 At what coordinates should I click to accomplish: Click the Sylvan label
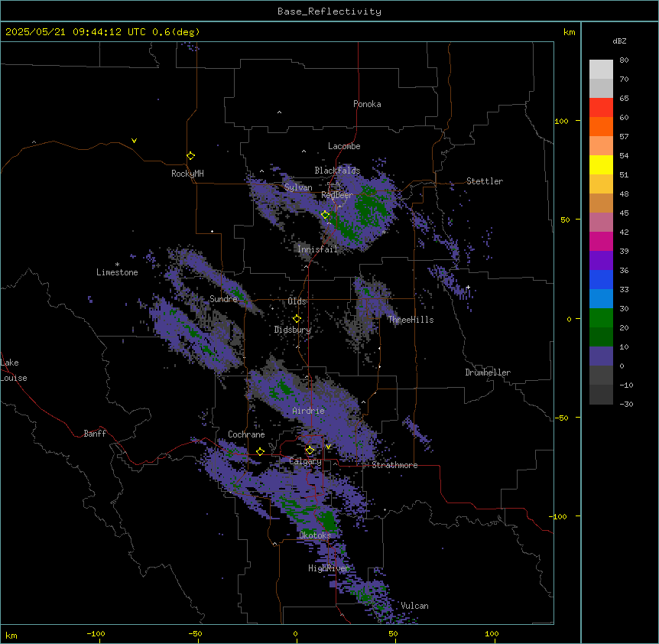(x=298, y=187)
